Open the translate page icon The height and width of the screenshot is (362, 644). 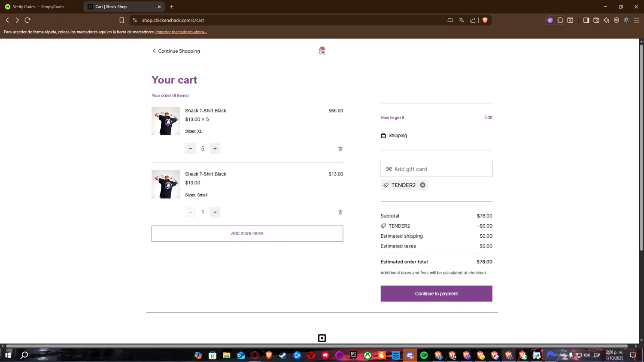(462, 20)
